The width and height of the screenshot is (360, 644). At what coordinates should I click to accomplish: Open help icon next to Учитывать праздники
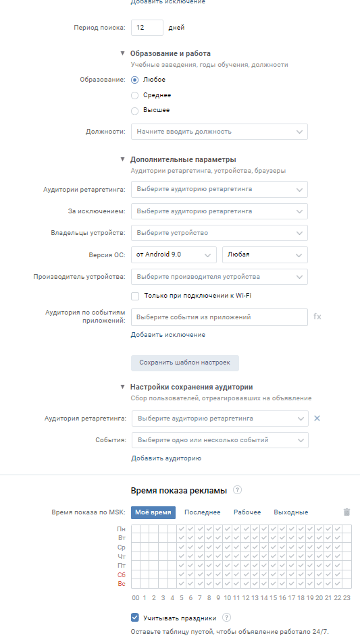226,618
